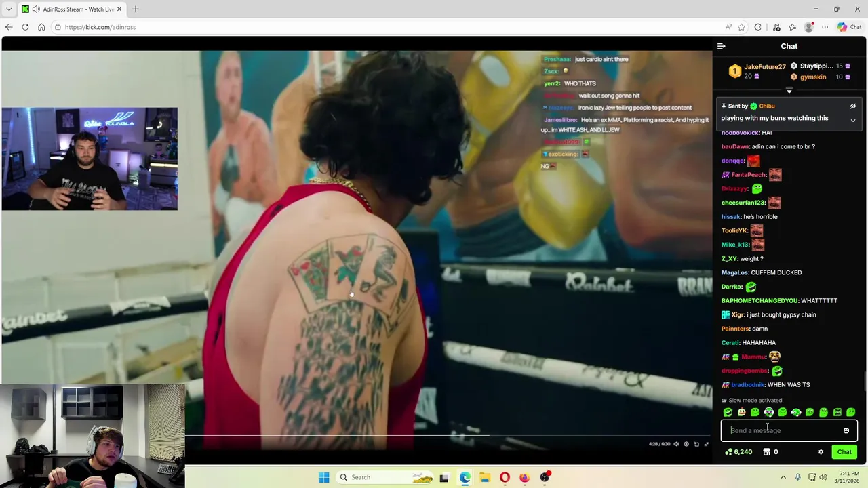868x488 pixels.
Task: Mute the video player volume
Action: click(676, 444)
